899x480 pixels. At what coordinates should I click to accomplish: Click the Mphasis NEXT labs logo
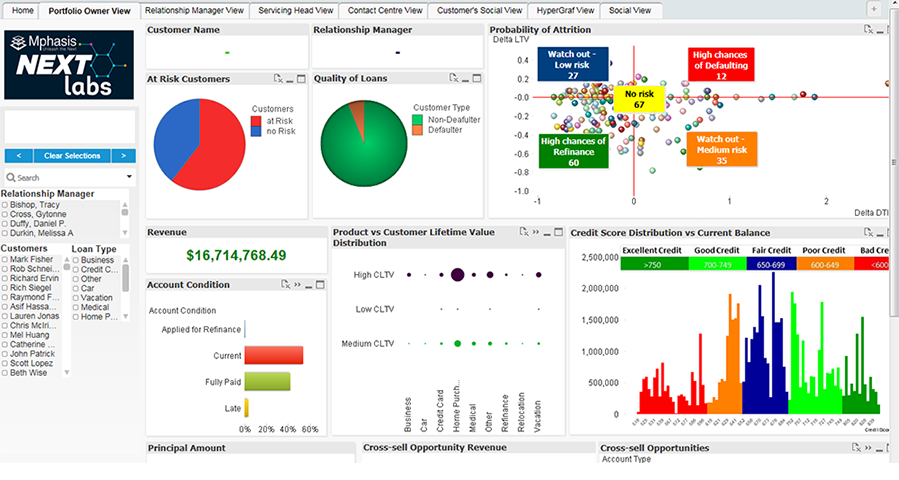[x=69, y=65]
